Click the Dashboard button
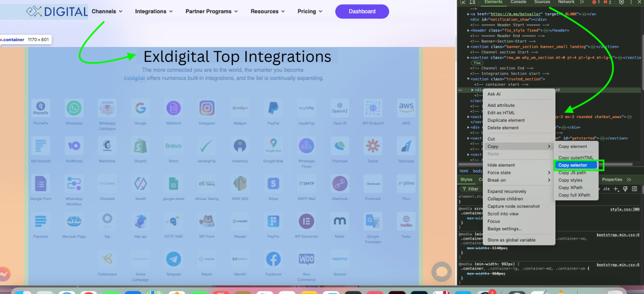Image resolution: width=644 pixels, height=294 pixels. click(x=362, y=12)
